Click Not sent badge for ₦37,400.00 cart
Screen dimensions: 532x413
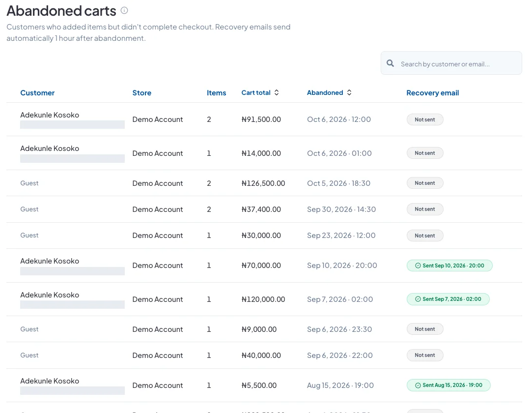pos(425,209)
